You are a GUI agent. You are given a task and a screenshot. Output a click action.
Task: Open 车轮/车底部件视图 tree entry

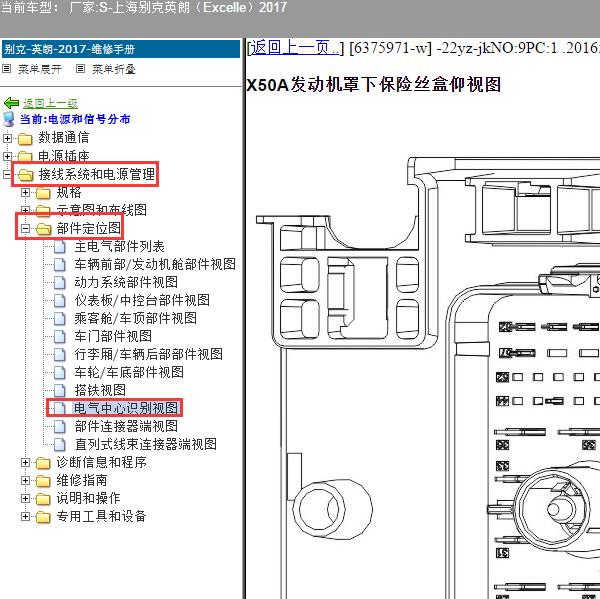(129, 372)
